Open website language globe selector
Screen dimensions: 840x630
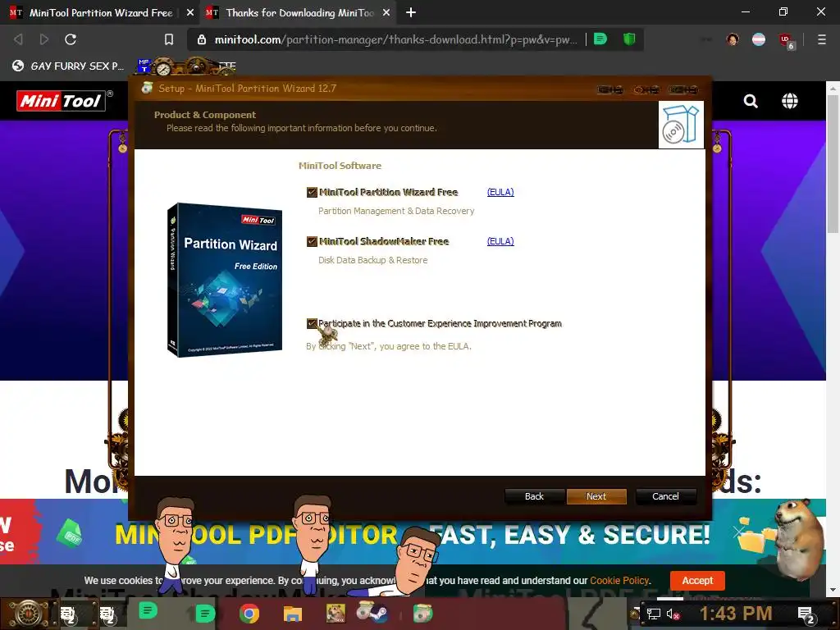790,101
